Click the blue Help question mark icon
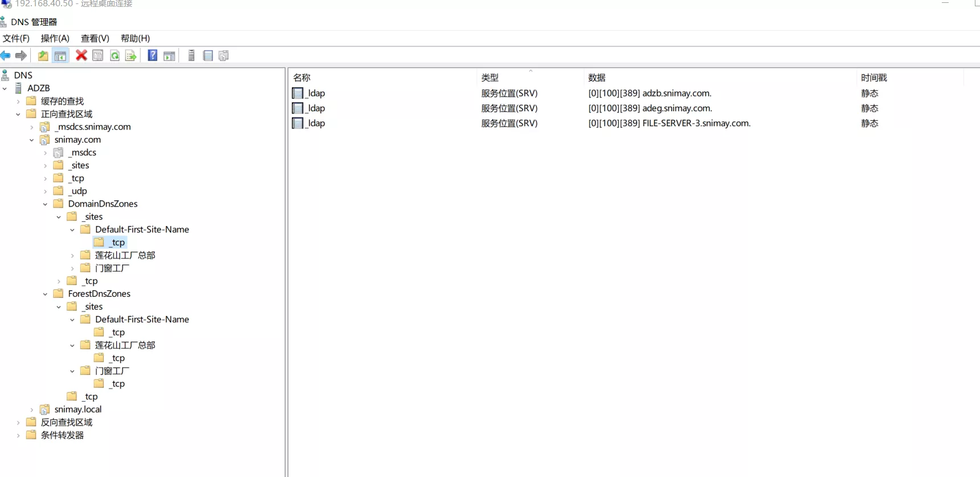The image size is (980, 477). coord(152,55)
